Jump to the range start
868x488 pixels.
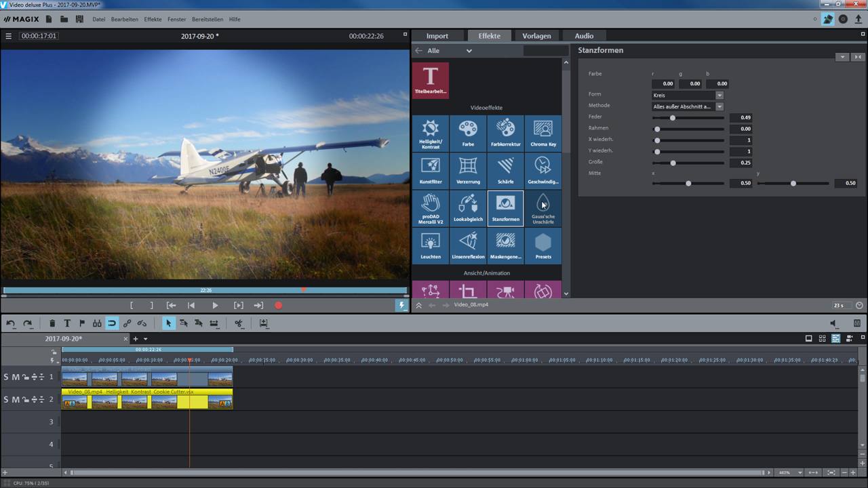click(x=172, y=306)
